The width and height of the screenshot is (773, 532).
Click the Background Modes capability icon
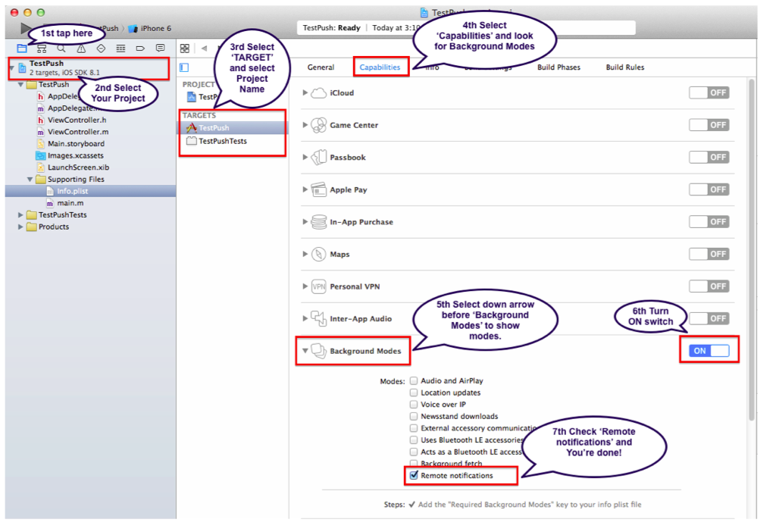click(319, 351)
